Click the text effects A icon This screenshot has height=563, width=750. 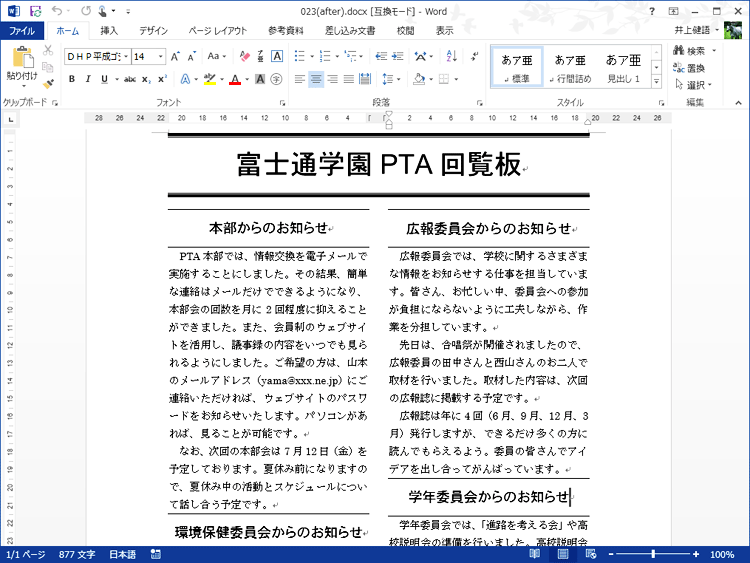point(185,79)
